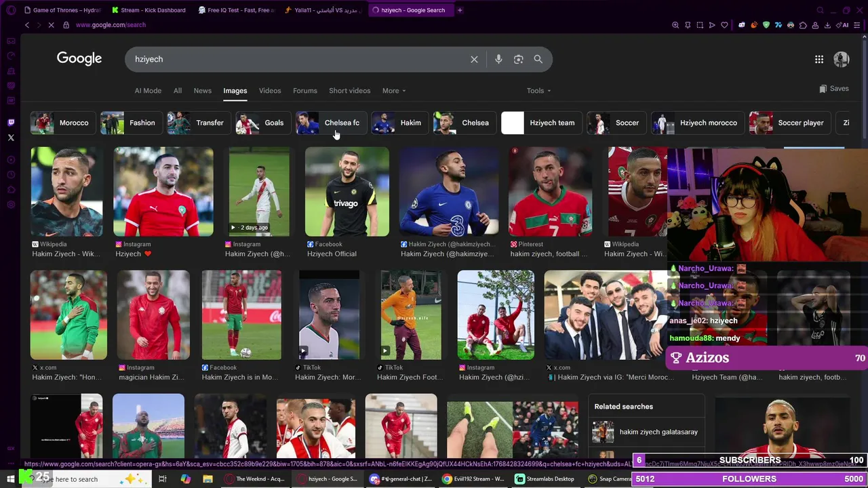Click the zoom magnifier icon in address bar
868x488 pixels.
click(675, 25)
